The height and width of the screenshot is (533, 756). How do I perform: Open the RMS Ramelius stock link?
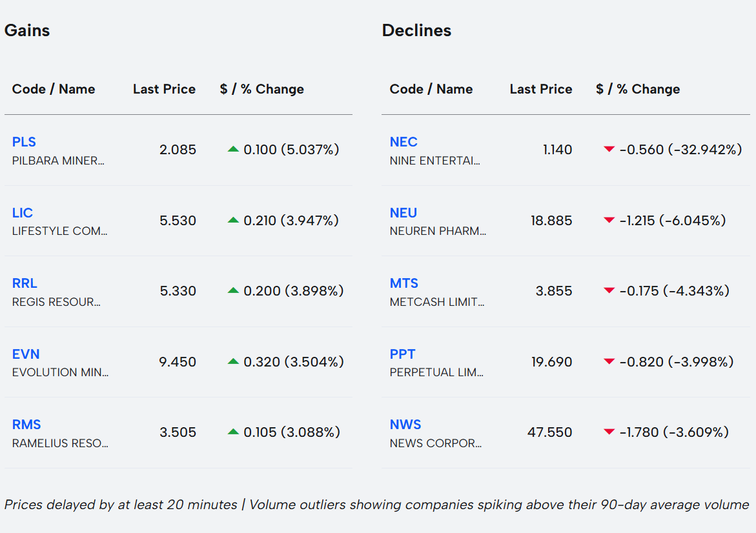click(26, 425)
